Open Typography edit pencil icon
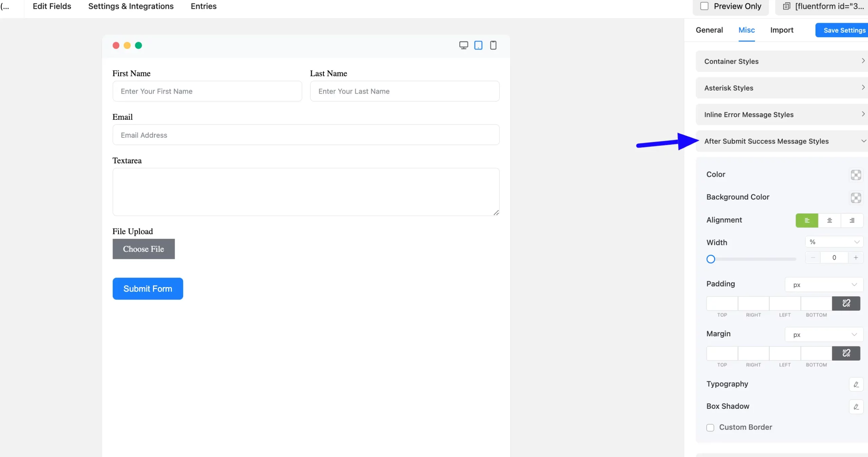 coord(856,384)
